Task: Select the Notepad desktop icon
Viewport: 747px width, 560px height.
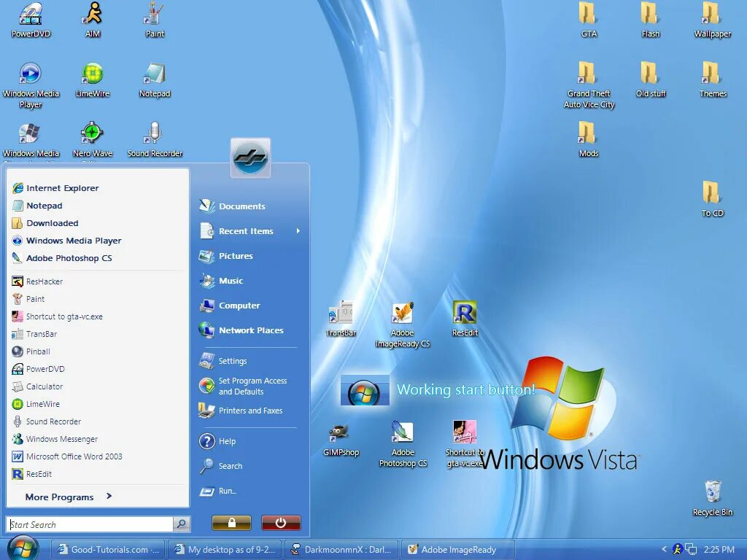Action: pyautogui.click(x=155, y=80)
